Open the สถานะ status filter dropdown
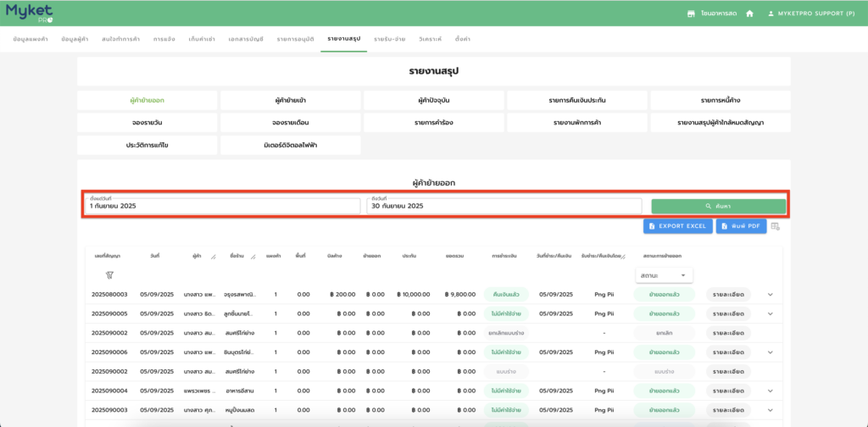 (x=664, y=275)
